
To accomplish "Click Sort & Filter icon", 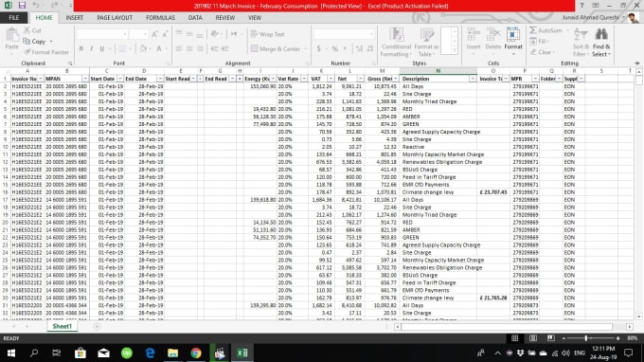I will [x=581, y=35].
